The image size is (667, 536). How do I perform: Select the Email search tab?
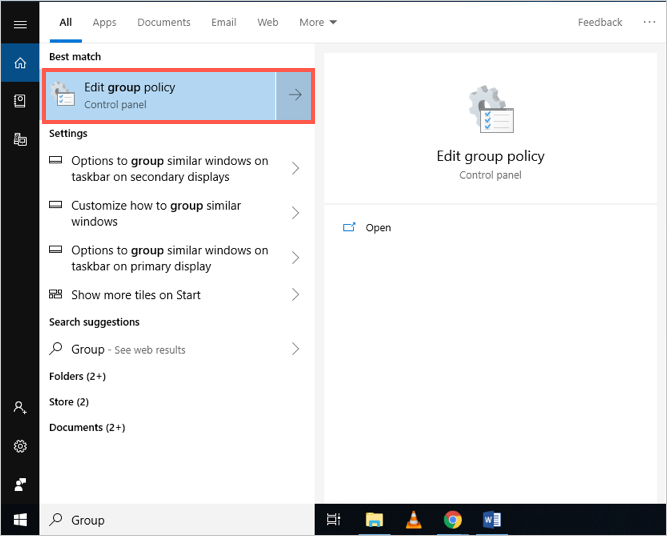pos(224,22)
